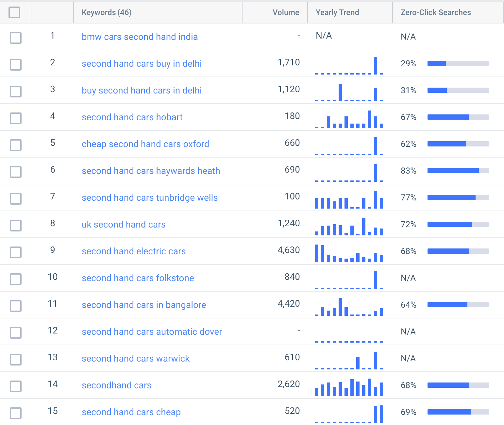Viewport: 504px width, 425px height.
Task: Click the 'Zero-Click Searches' column header
Action: tap(436, 12)
